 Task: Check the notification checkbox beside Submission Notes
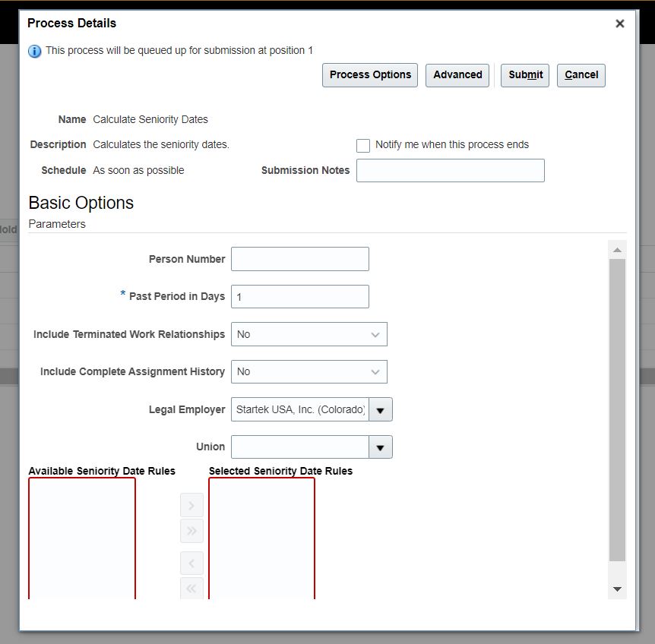pos(362,145)
